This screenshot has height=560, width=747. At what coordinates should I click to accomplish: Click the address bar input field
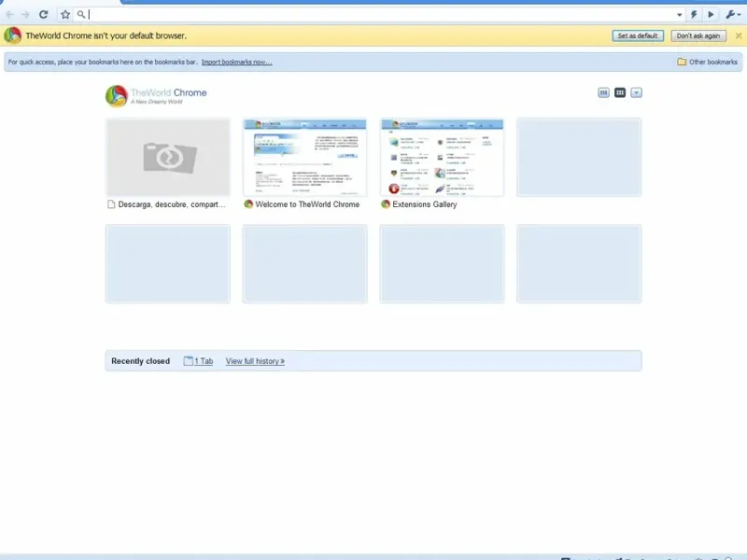pos(381,15)
